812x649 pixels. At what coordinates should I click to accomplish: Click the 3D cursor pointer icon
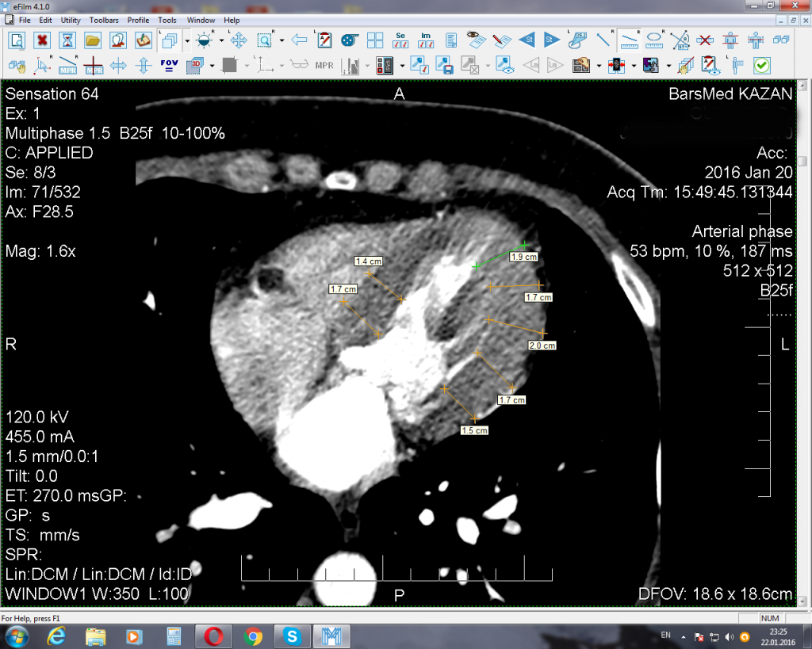pyautogui.click(x=43, y=66)
